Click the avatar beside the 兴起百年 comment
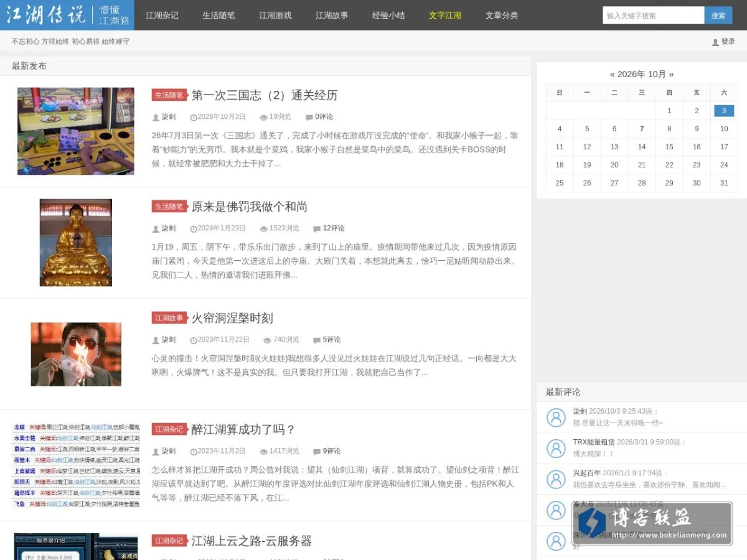The width and height of the screenshot is (747, 560). point(556,479)
